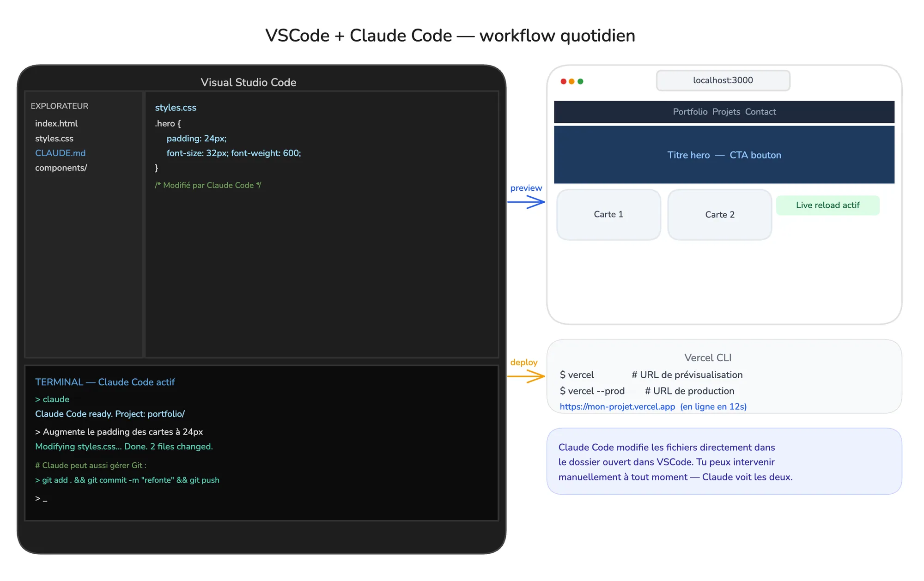Click the '$ vercel' command line

click(577, 375)
